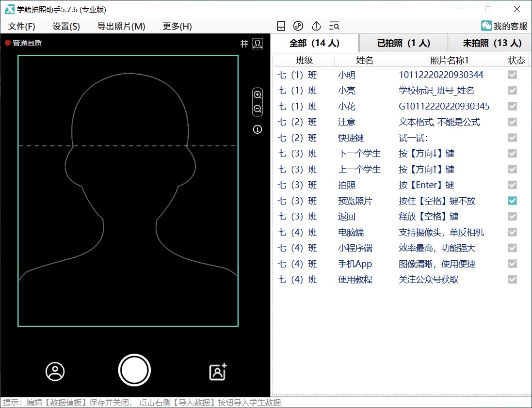Screen dimensions: 532x408
Task: Toggle status checkbox for 预览照片 row
Action: click(512, 201)
